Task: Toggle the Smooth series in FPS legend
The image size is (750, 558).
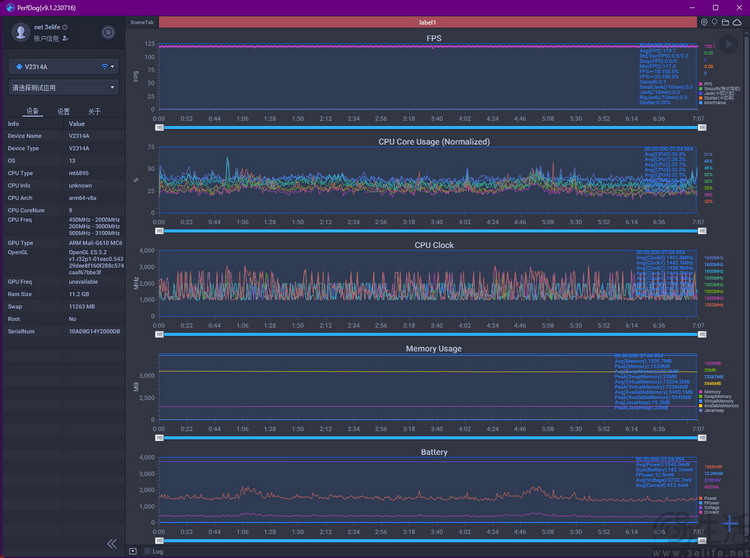Action: [x=719, y=89]
